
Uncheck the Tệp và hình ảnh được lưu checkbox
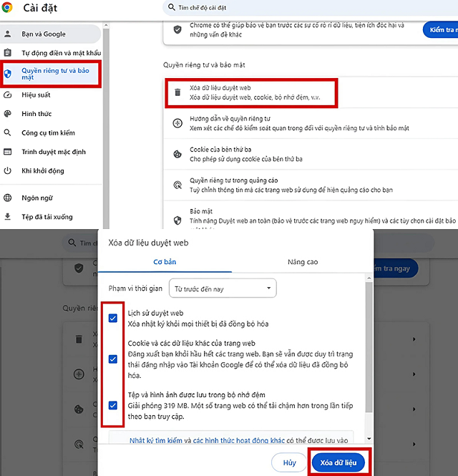pos(113,405)
